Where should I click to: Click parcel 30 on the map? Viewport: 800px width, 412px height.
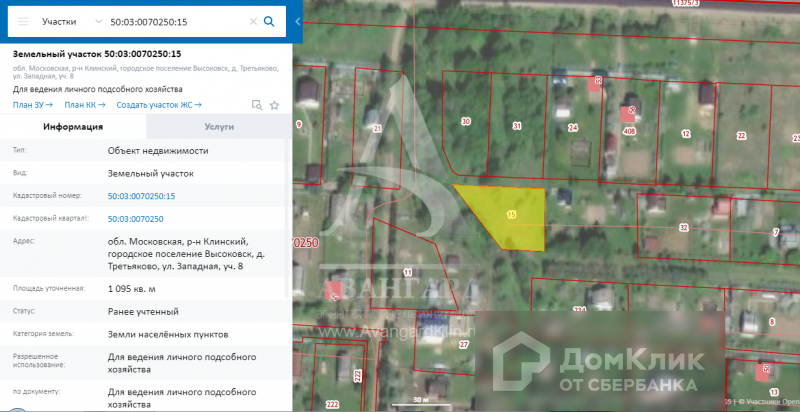466,121
